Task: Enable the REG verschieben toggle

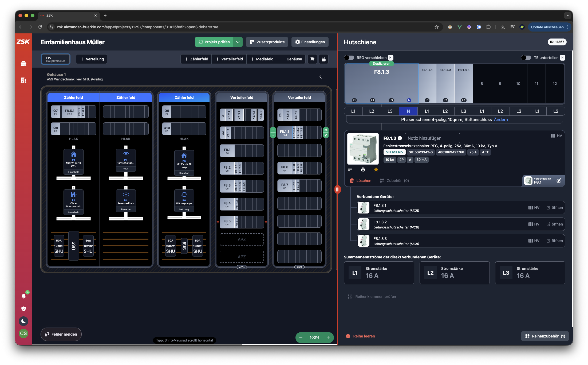Action: click(349, 58)
